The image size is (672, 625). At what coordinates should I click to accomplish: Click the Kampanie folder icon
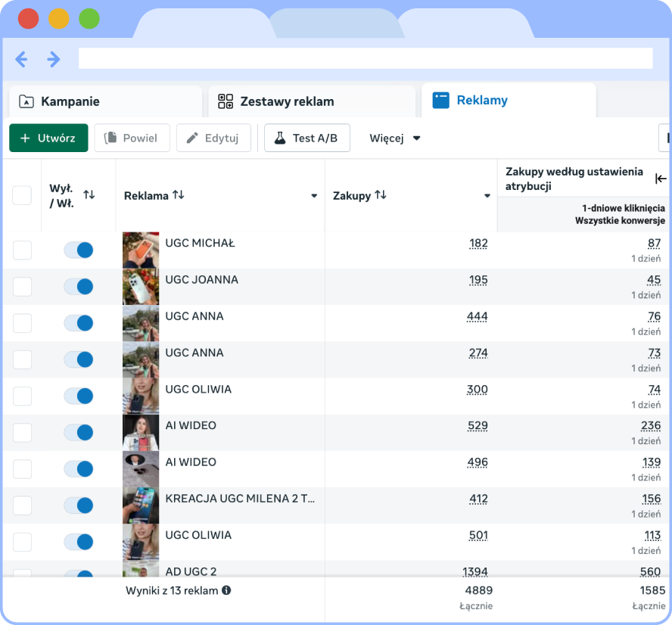[x=26, y=101]
